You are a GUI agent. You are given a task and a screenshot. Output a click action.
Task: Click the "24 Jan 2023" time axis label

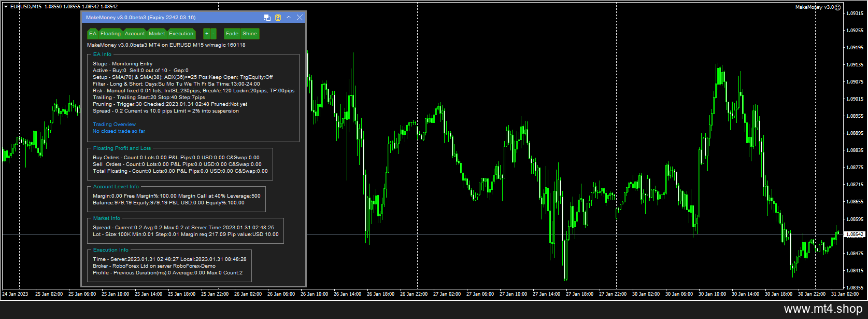[x=15, y=294]
